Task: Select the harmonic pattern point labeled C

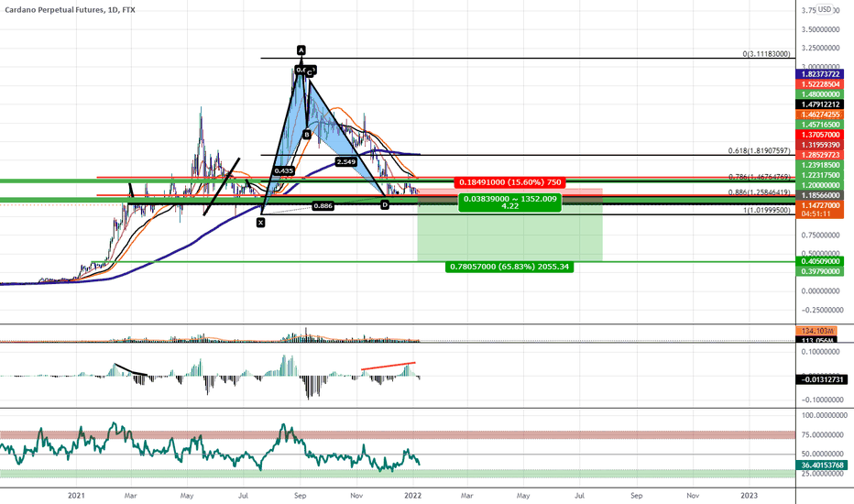Action: tap(310, 71)
